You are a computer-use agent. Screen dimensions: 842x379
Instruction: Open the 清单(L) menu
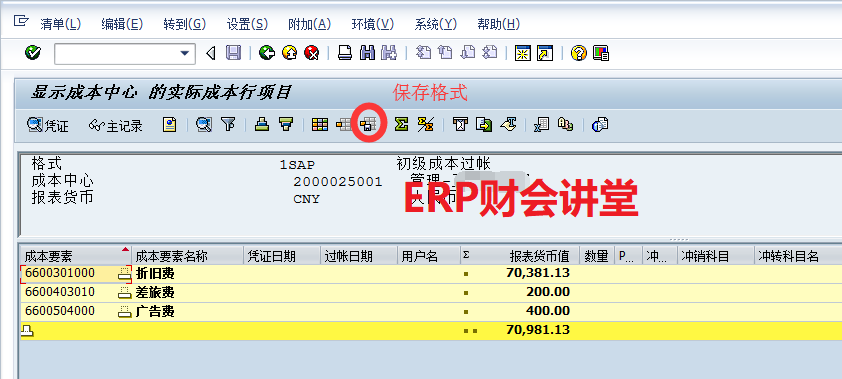click(60, 24)
